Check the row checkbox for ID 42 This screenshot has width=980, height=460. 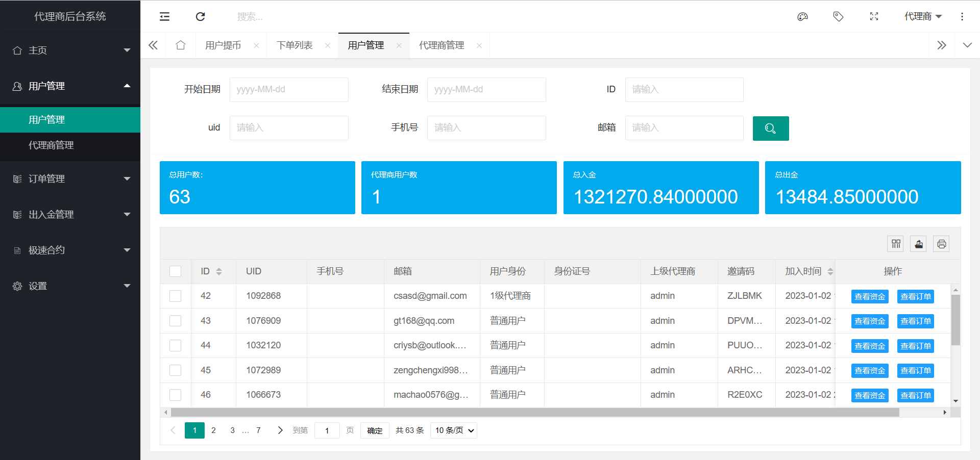175,296
